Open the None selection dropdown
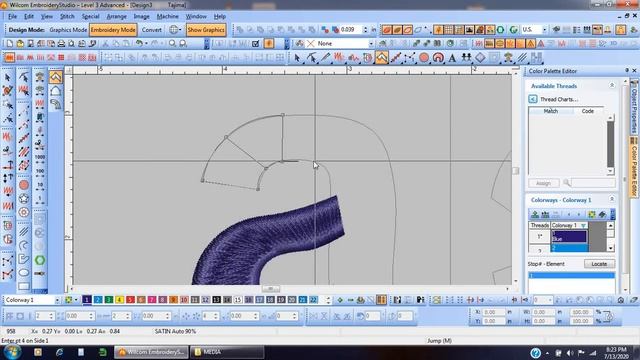The width and height of the screenshot is (640, 360). coord(371,44)
